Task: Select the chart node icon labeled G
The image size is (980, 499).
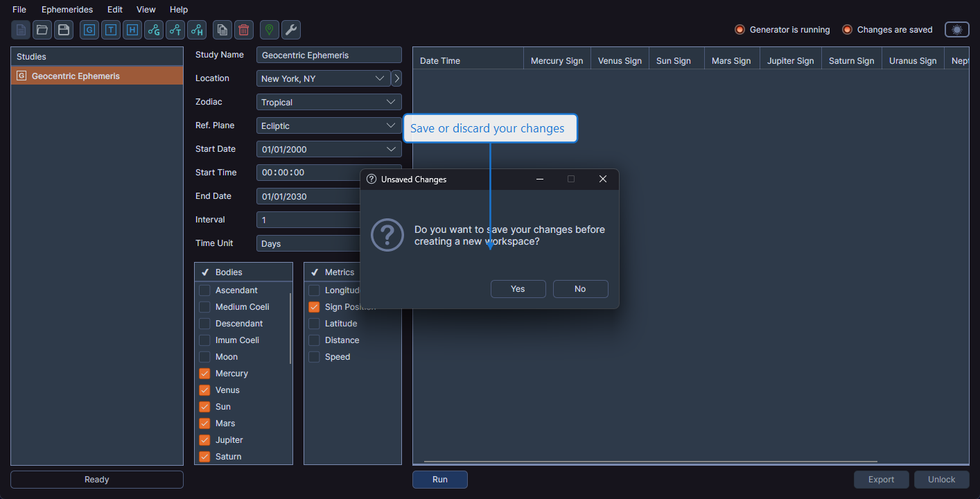Action: pos(153,30)
